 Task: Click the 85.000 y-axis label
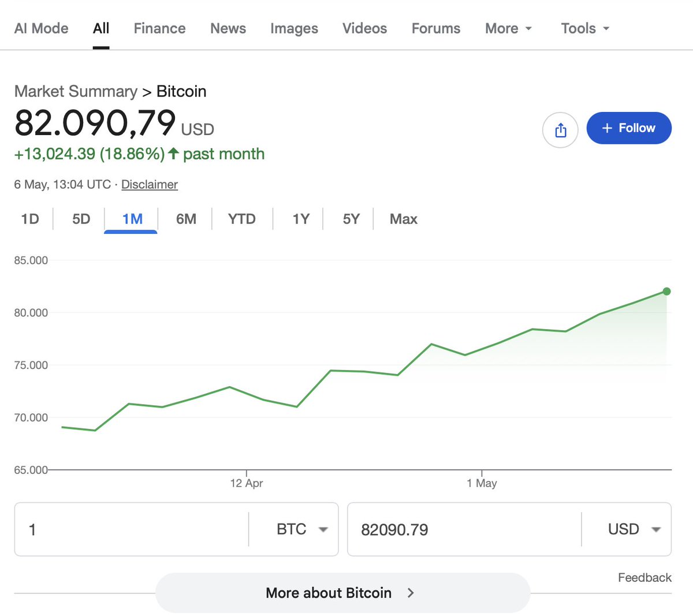(31, 260)
